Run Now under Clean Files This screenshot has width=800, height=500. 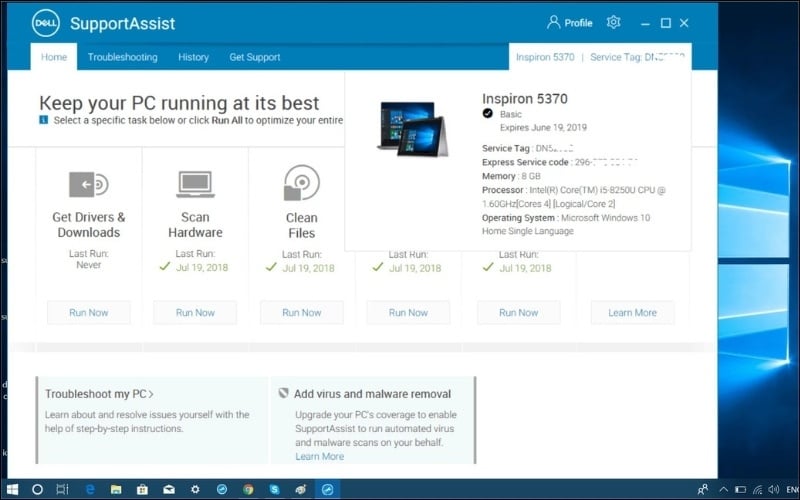tap(302, 312)
